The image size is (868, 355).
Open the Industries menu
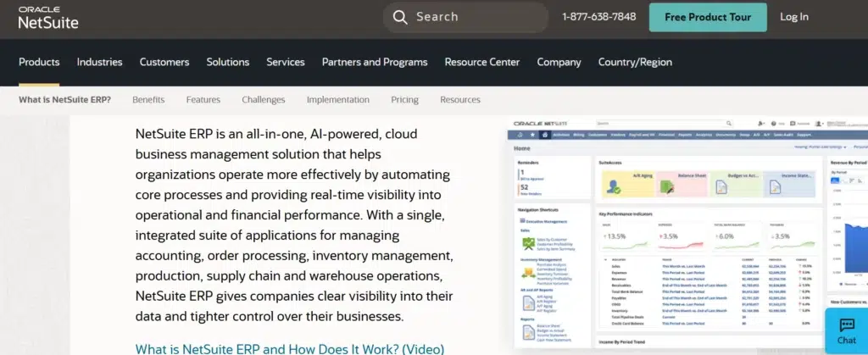coord(100,62)
